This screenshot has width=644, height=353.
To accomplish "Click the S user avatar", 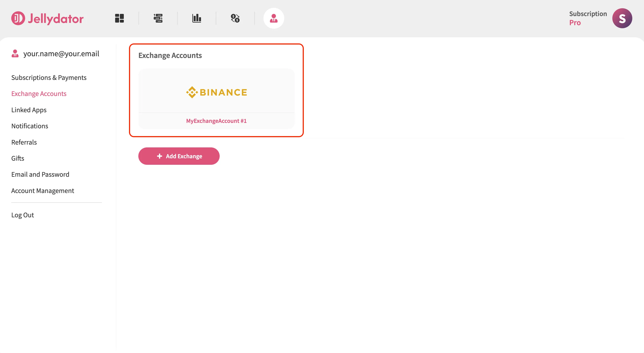I will click(622, 18).
